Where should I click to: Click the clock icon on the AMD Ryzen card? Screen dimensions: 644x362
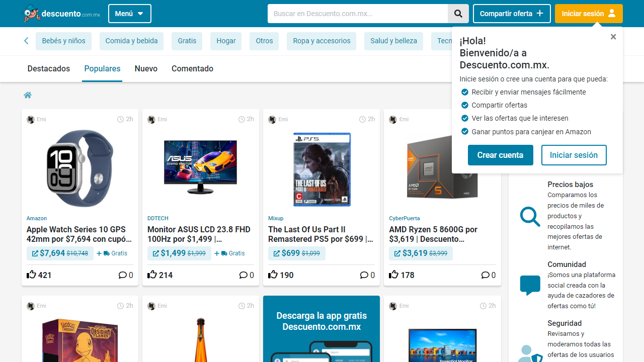[x=482, y=119]
